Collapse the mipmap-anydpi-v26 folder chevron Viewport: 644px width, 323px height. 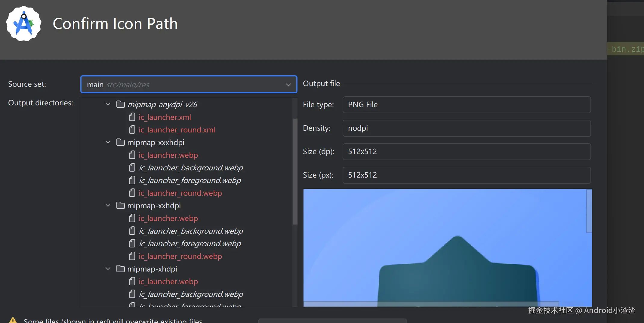[108, 104]
